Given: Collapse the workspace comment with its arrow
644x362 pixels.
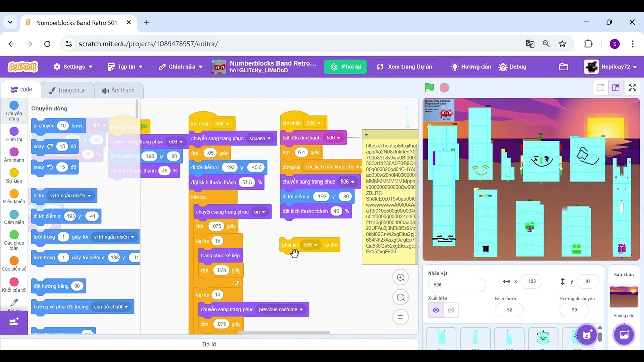Looking at the screenshot, I should tap(366, 135).
